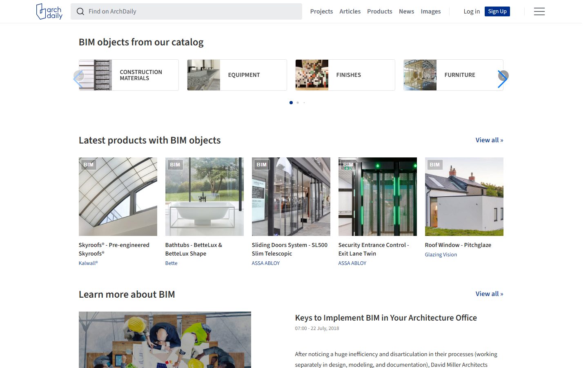
Task: Click View all for Latest products
Action: (489, 140)
